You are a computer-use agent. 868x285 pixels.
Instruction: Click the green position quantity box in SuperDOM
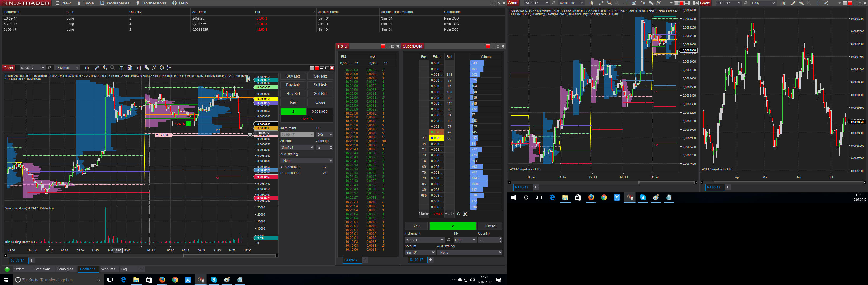coord(452,226)
